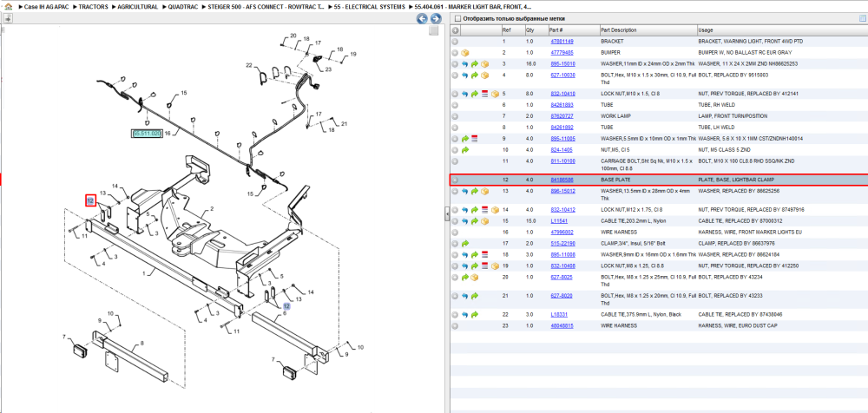The height and width of the screenshot is (413, 868).
Task: Select callout 22 near cable tie drawing
Action: (x=249, y=66)
